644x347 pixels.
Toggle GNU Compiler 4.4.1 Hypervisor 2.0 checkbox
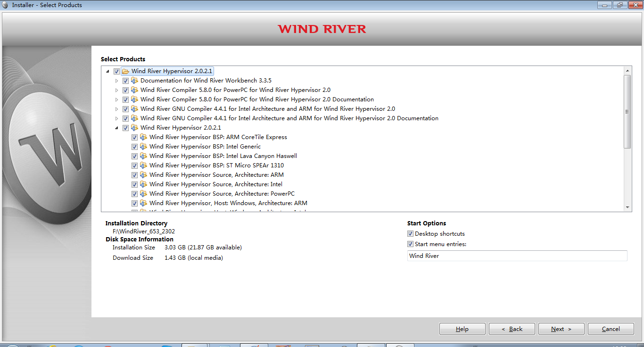125,109
